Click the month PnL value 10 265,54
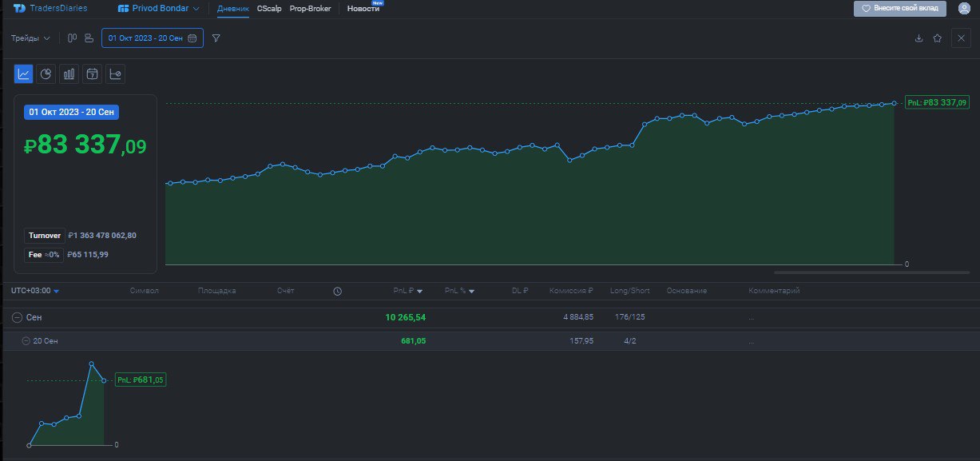 pyautogui.click(x=405, y=317)
